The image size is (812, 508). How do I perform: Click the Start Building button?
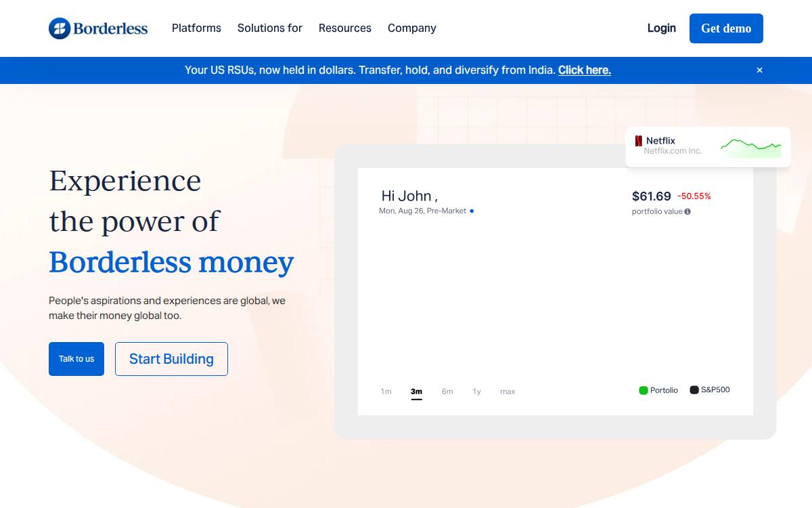171,359
